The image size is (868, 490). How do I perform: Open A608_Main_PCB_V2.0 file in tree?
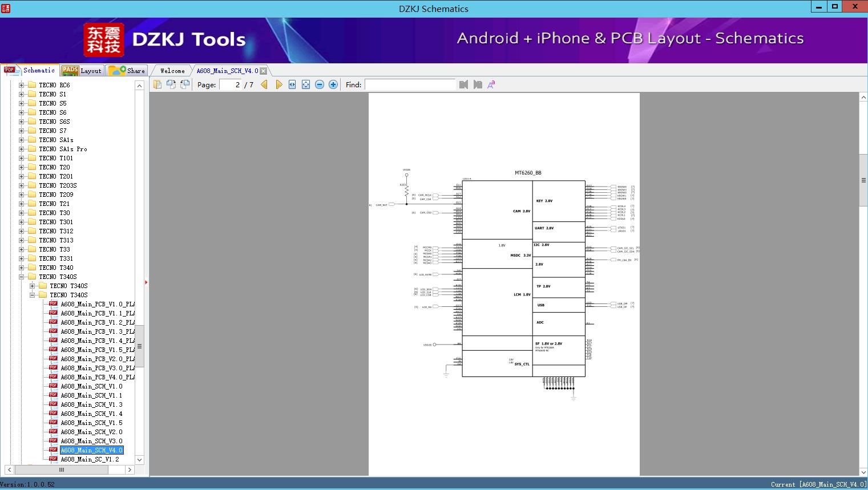point(98,359)
